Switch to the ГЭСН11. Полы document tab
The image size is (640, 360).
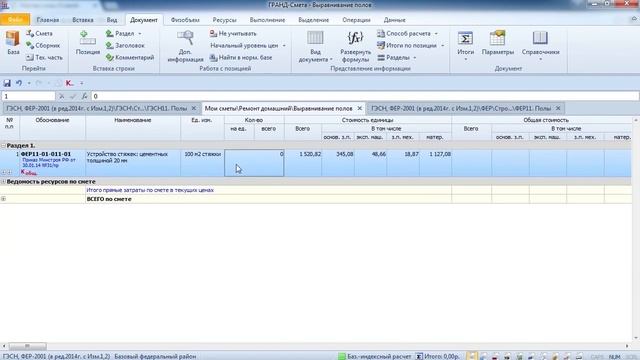(x=97, y=109)
